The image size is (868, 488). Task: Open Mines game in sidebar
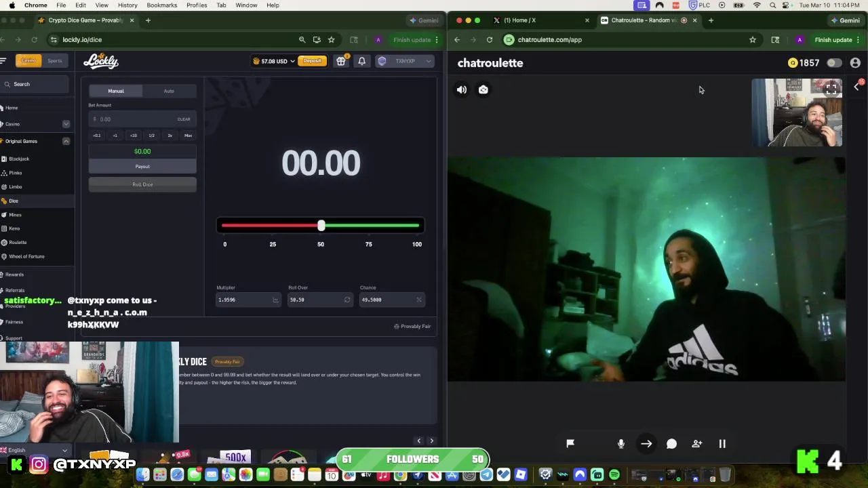(x=15, y=215)
